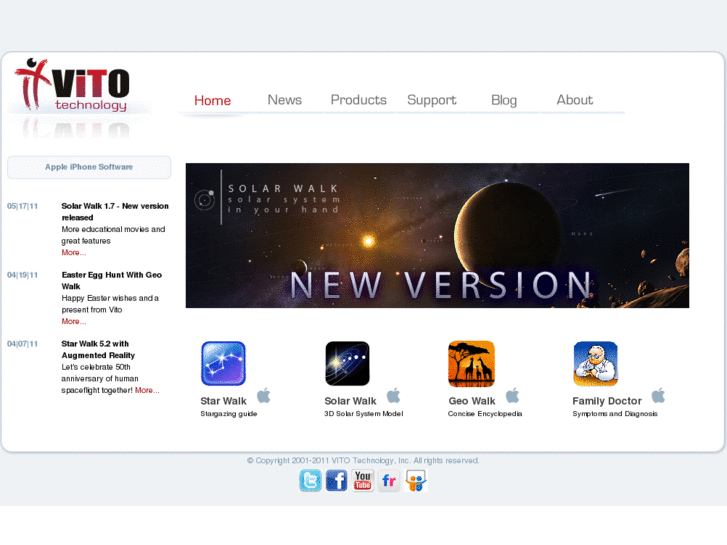Click the Solar Walk app icon
Screen dimensions: 727x545
point(347,364)
